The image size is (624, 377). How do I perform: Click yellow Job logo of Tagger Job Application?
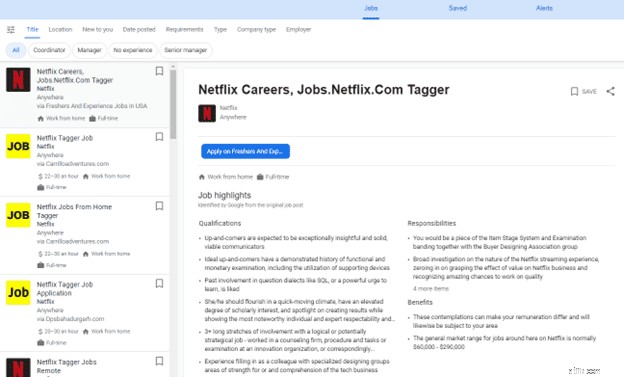[18, 293]
